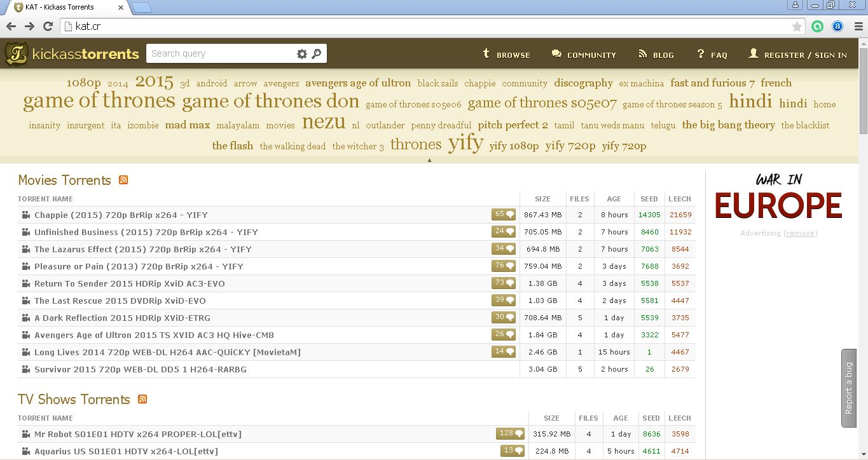Image resolution: width=868 pixels, height=460 pixels.
Task: Open Register / Sign In
Action: 797,55
